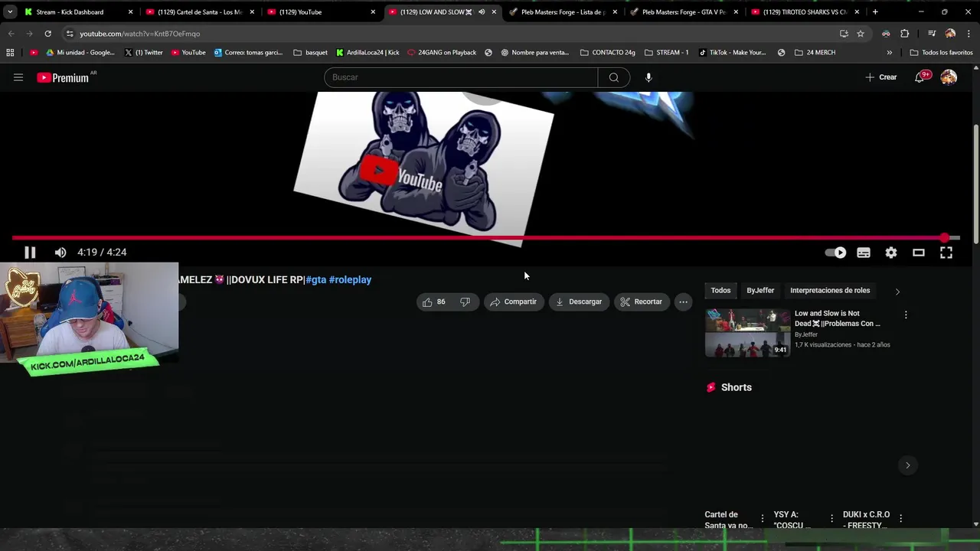Open Chrome three-dot menu
This screenshot has height=551, width=980.
[969, 34]
